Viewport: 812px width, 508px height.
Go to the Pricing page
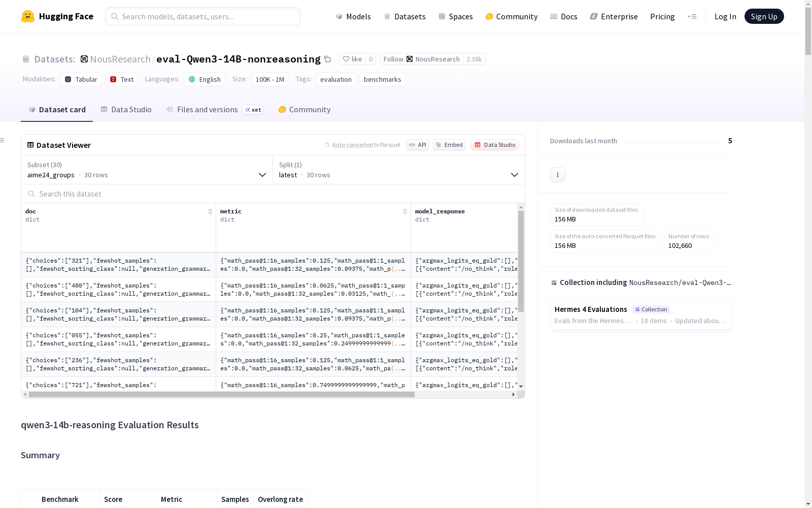662,16
